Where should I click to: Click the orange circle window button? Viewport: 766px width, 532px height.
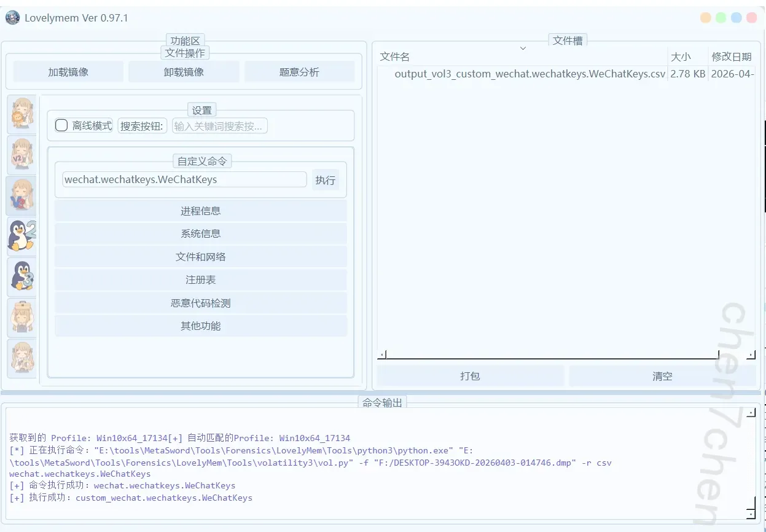pos(706,18)
